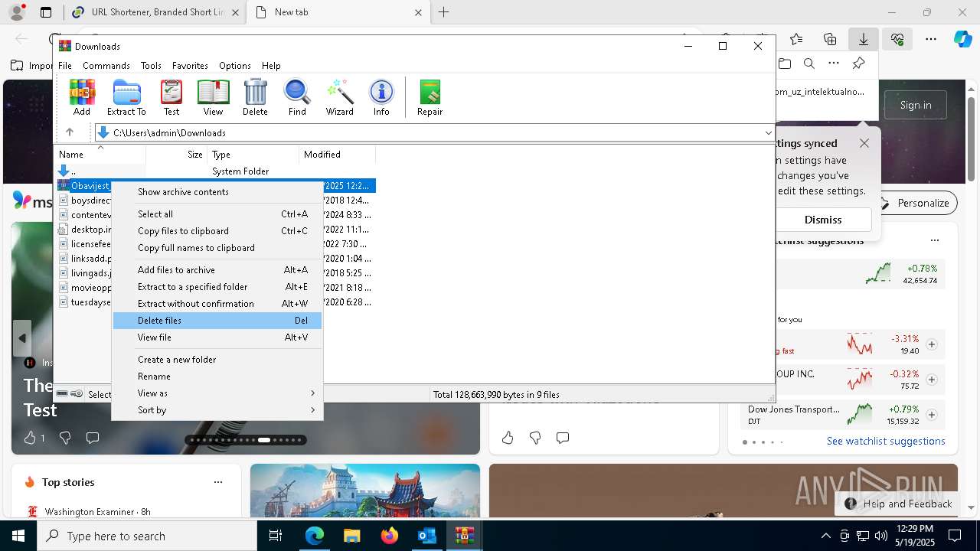Open the downloads folder icon in the panel
Image resolution: width=980 pixels, height=551 pixels.
click(x=785, y=64)
